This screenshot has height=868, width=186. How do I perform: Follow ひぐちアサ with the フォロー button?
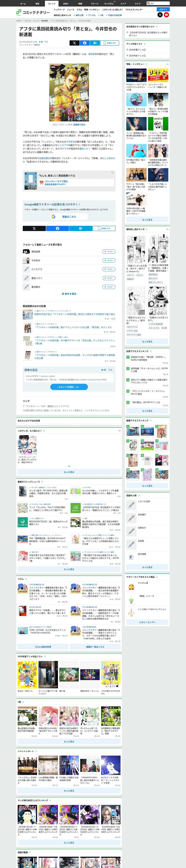[109, 269]
